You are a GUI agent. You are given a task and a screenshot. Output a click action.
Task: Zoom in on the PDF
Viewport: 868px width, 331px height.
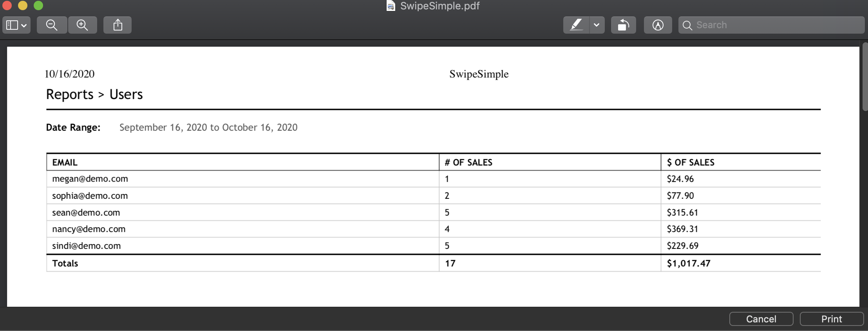tap(82, 25)
